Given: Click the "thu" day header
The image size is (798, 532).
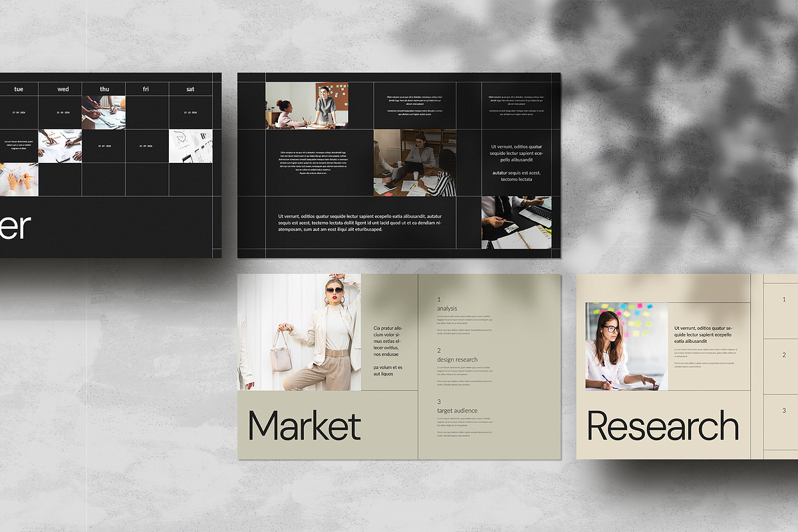Looking at the screenshot, I should pyautogui.click(x=104, y=89).
